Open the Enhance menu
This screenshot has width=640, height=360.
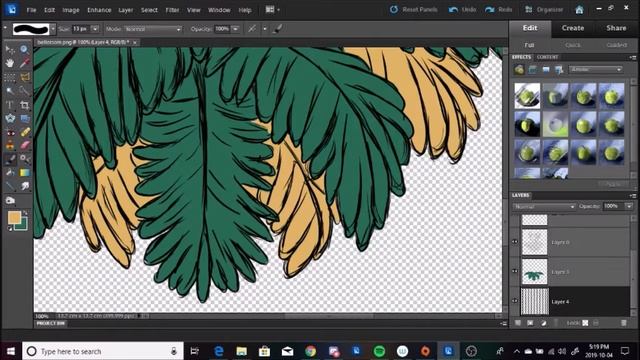[x=99, y=10]
